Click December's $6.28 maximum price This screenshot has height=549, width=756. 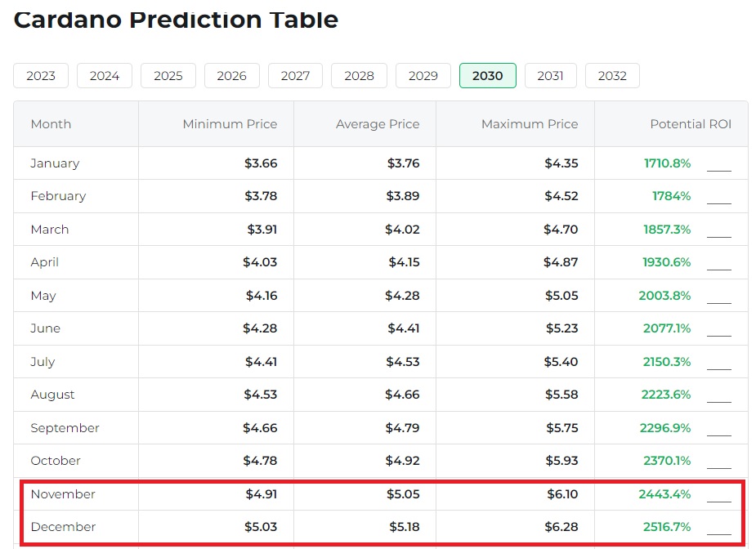tap(561, 527)
